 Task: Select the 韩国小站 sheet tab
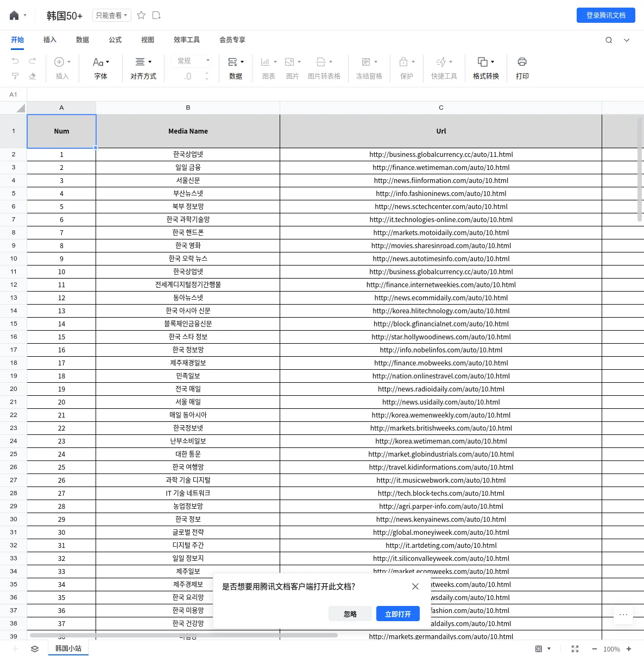click(68, 648)
